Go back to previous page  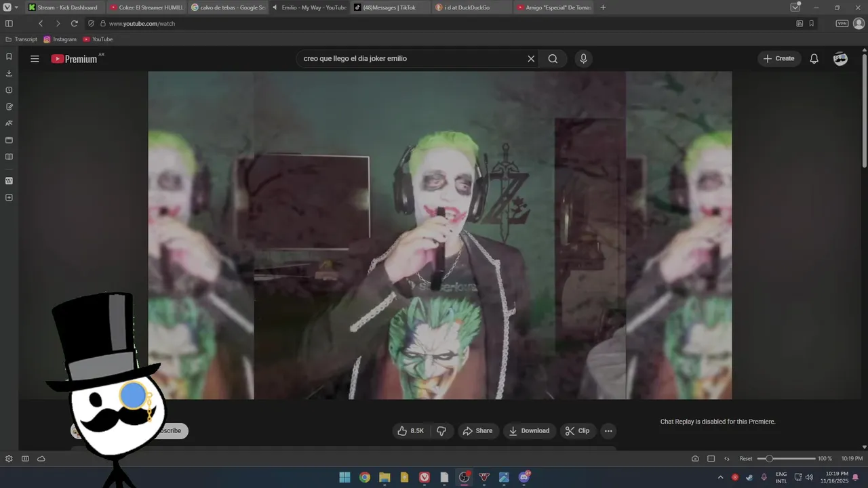(x=41, y=23)
